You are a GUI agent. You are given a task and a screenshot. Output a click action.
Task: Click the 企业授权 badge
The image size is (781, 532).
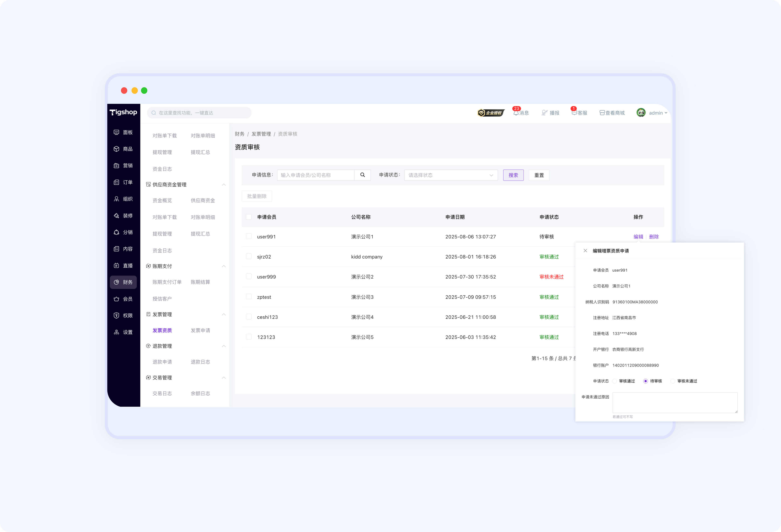(491, 113)
